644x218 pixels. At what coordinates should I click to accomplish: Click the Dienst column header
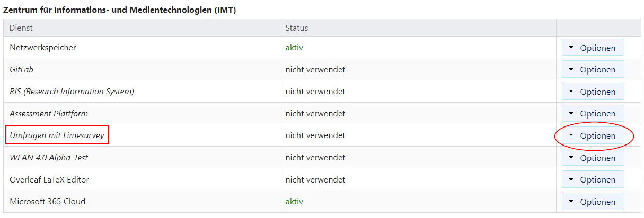pyautogui.click(x=21, y=28)
